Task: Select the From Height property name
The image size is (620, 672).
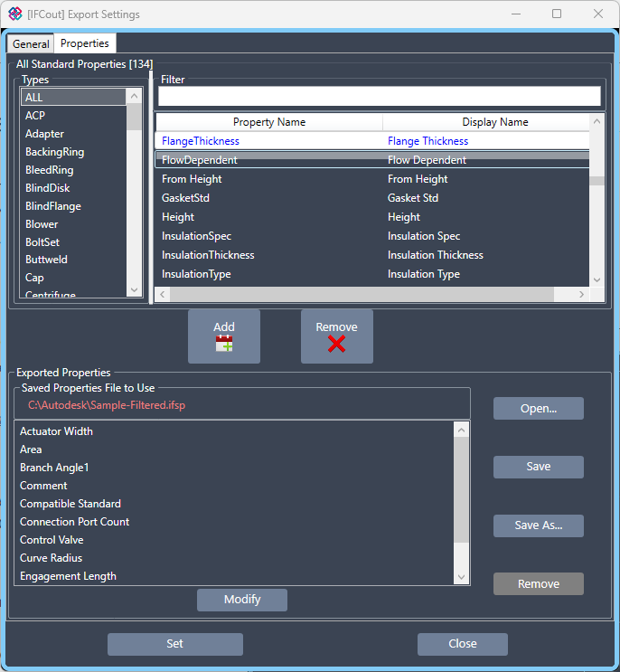Action: (x=192, y=179)
